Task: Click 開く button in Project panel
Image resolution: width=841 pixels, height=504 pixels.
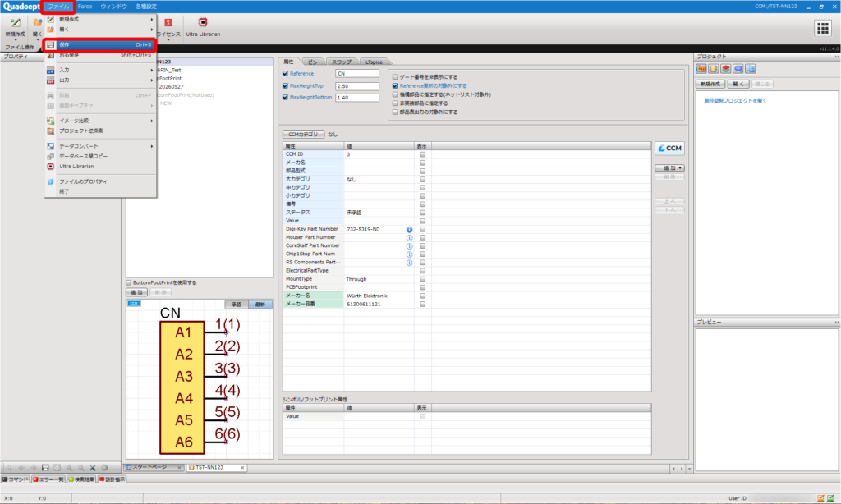Action: point(738,85)
